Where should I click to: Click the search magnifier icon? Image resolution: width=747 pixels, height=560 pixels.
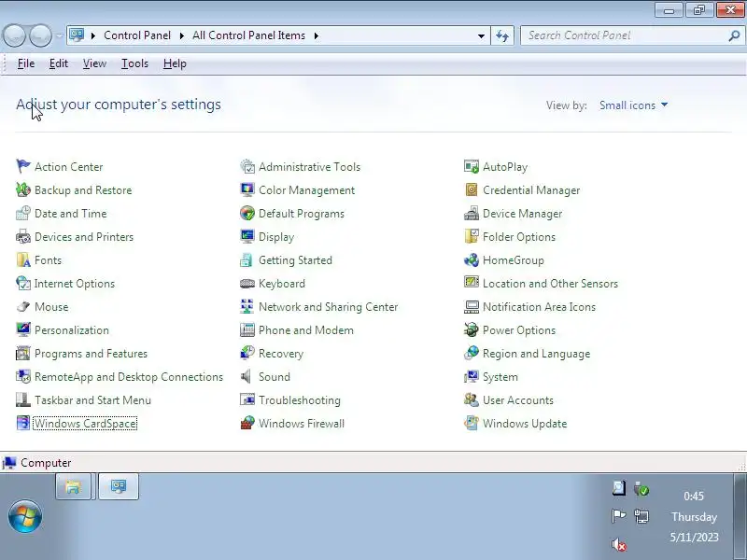[x=734, y=35]
